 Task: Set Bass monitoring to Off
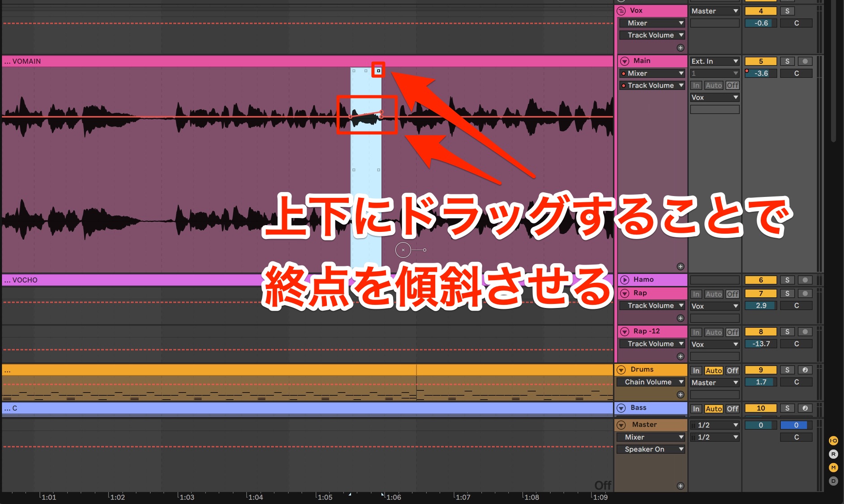point(733,409)
